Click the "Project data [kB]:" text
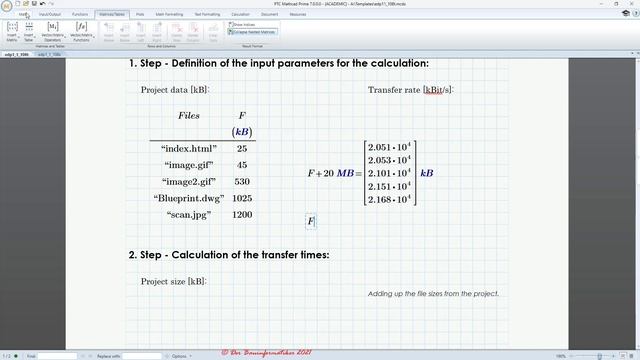Image resolution: width=640 pixels, height=360 pixels. click(x=175, y=90)
